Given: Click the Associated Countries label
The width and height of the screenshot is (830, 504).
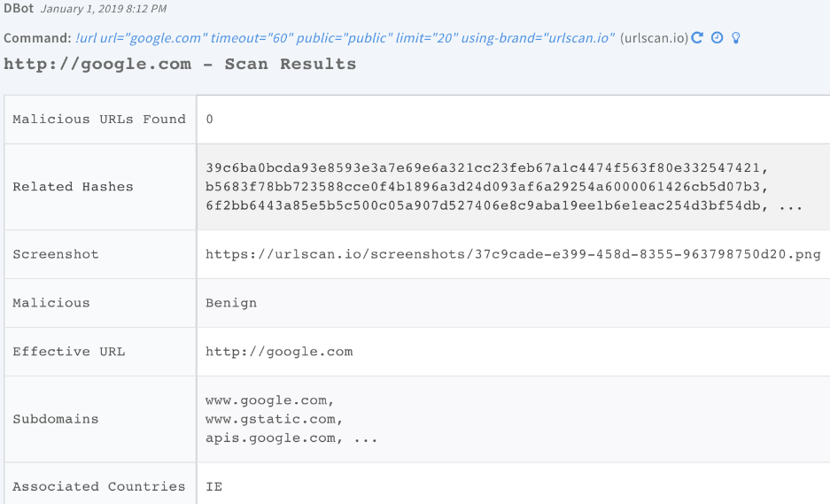Looking at the screenshot, I should coord(99,486).
